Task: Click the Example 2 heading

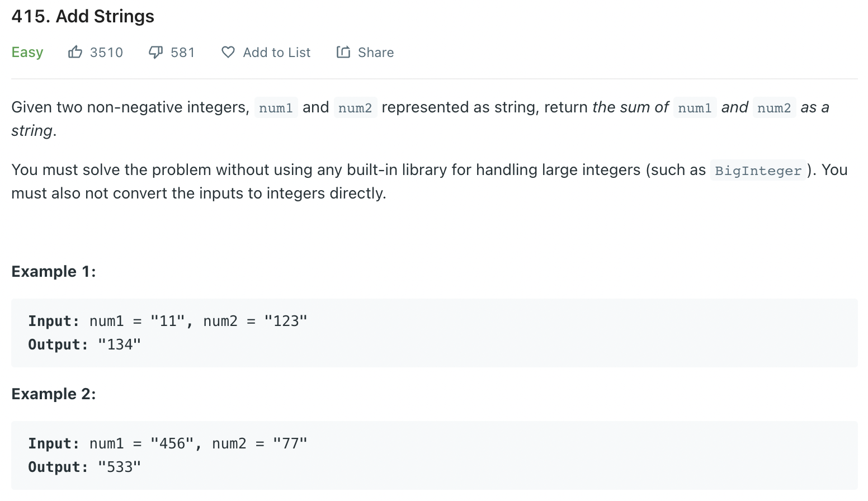Action: click(54, 394)
